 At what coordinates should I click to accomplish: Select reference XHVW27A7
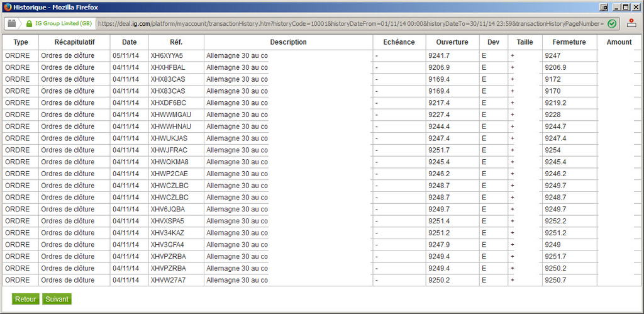[168, 280]
